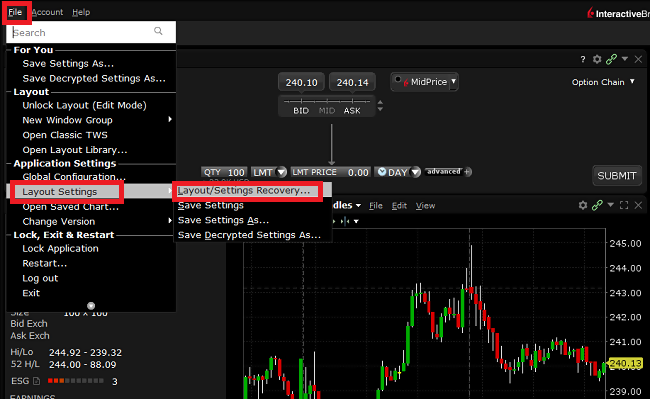Open order panel gear configuration icon

pyautogui.click(x=597, y=59)
